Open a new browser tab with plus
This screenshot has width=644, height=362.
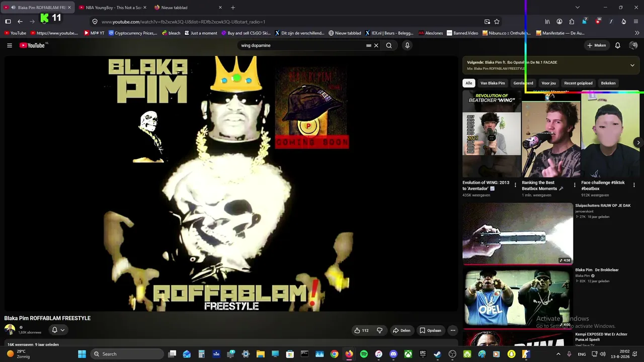233,8
